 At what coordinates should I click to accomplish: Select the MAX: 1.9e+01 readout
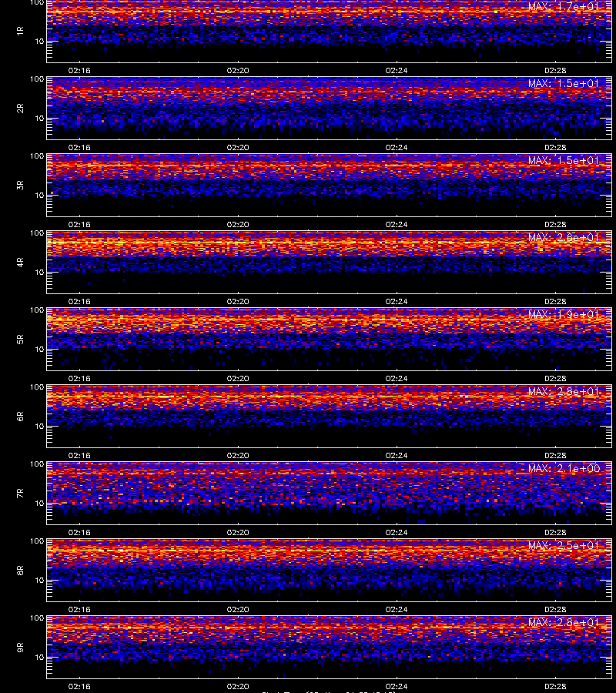pyautogui.click(x=564, y=314)
